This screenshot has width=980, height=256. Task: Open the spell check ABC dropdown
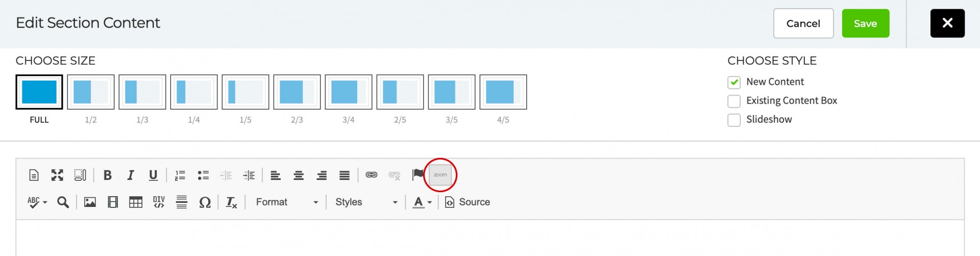click(37, 202)
